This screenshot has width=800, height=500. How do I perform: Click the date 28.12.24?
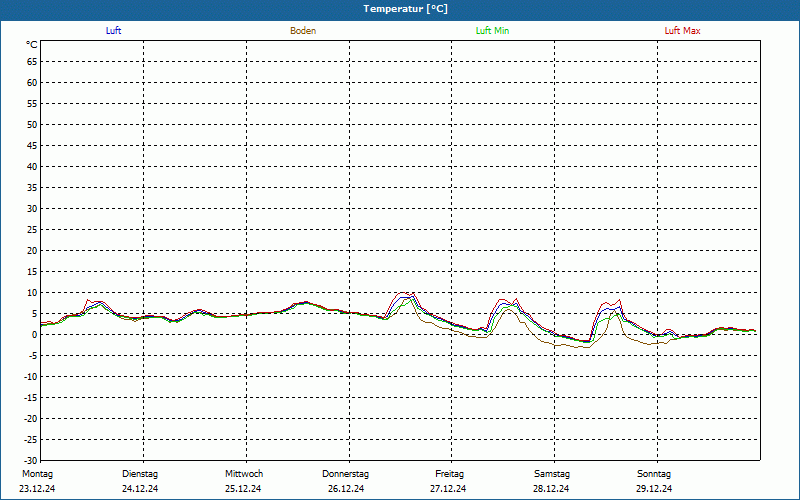click(551, 489)
